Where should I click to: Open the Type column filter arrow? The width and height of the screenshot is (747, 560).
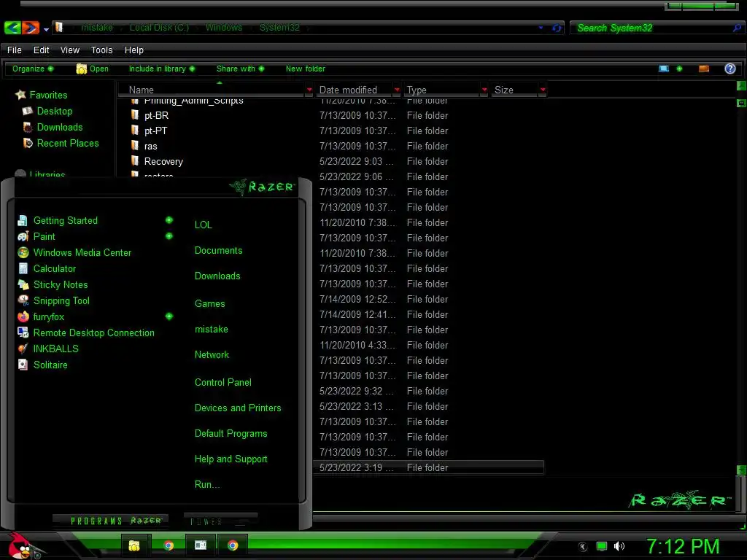tap(484, 90)
